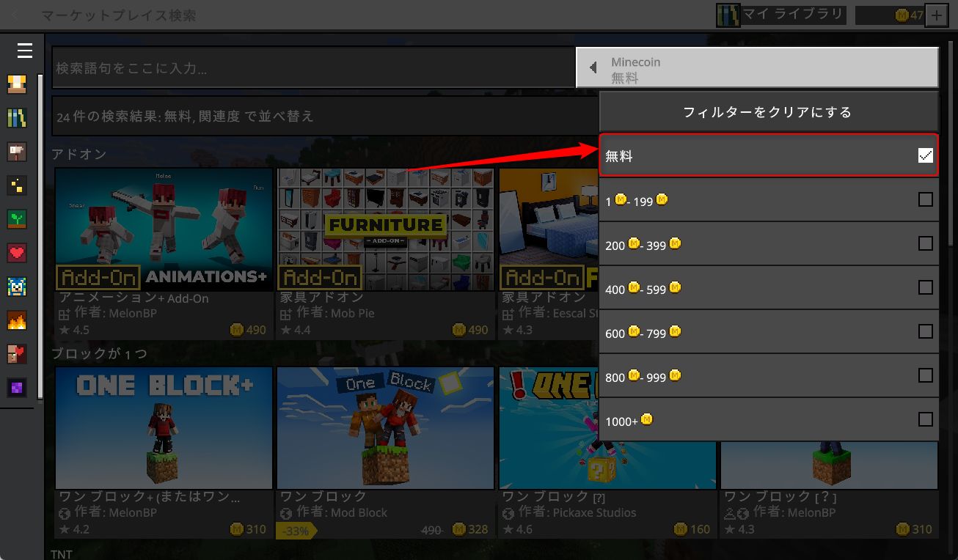
Task: Check the 800 - 999 Minecoin range
Action: [926, 375]
